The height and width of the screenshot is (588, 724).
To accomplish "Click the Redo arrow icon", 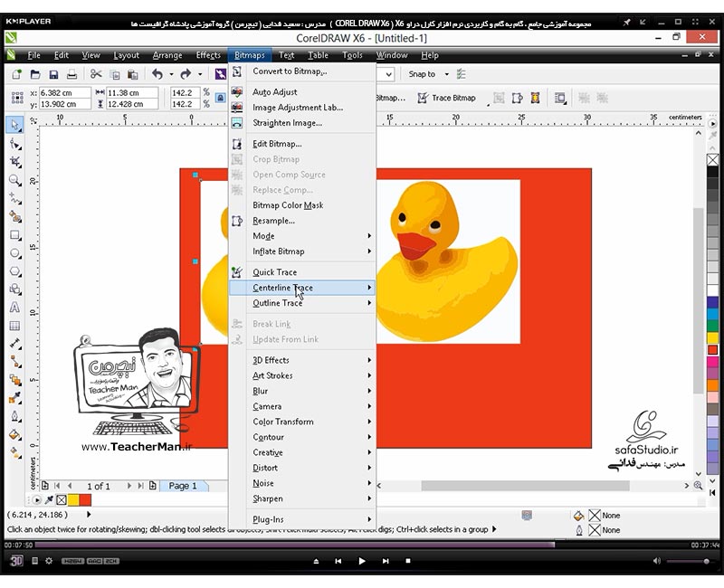I will [x=186, y=74].
